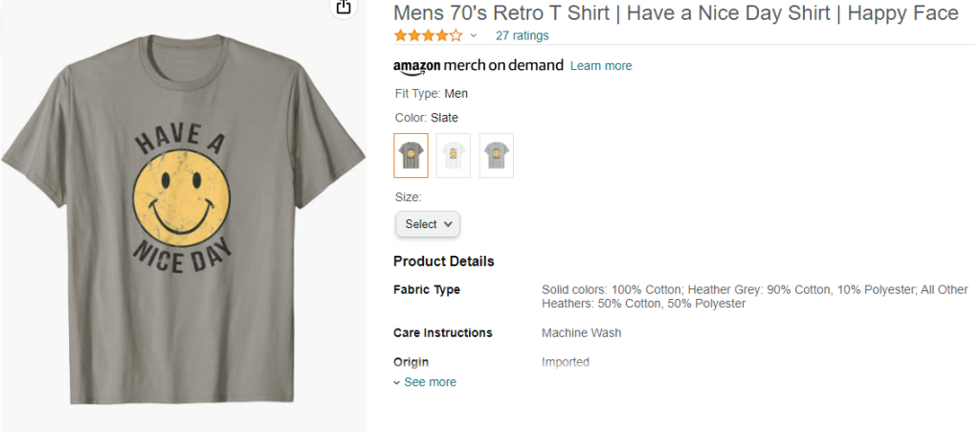Click the share icon above product image
Screen dimensions: 980x432
click(344, 7)
